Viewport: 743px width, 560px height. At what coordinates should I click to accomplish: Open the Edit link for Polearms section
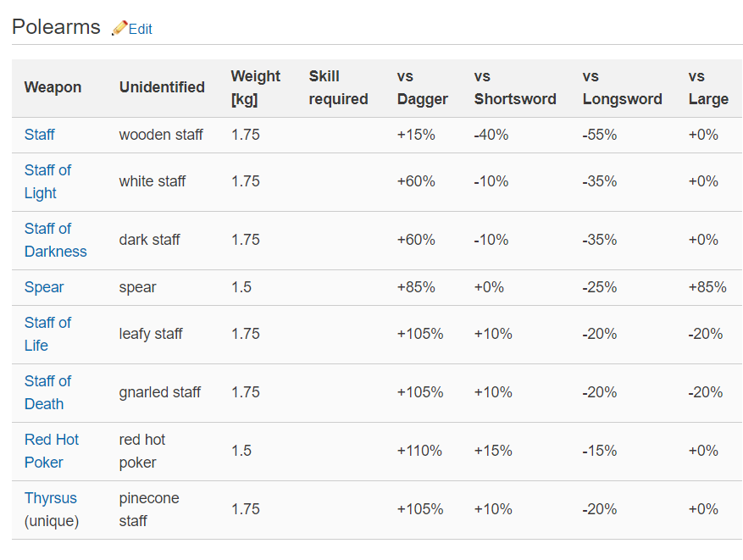click(140, 29)
